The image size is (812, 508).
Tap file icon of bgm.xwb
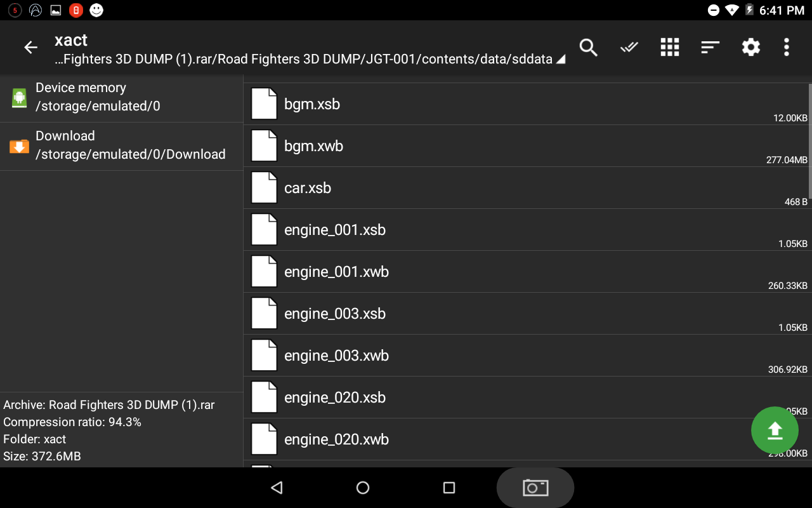tap(264, 146)
